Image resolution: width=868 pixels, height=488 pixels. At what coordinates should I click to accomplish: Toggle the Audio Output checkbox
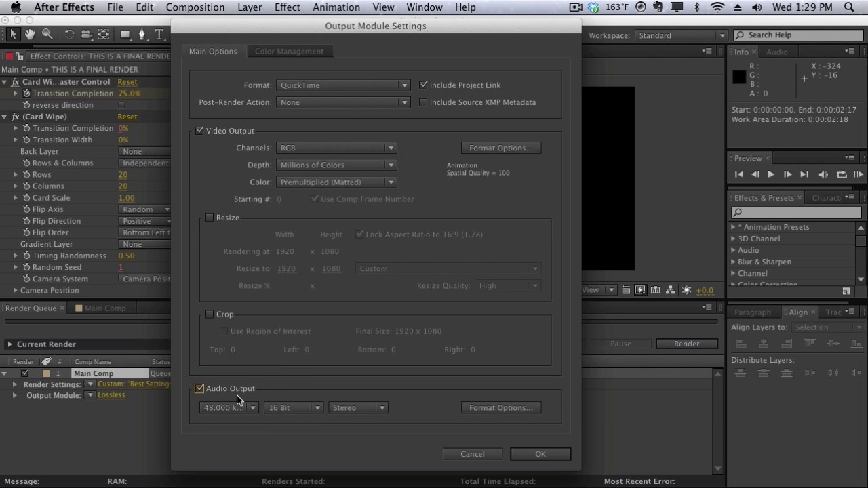[x=199, y=388]
